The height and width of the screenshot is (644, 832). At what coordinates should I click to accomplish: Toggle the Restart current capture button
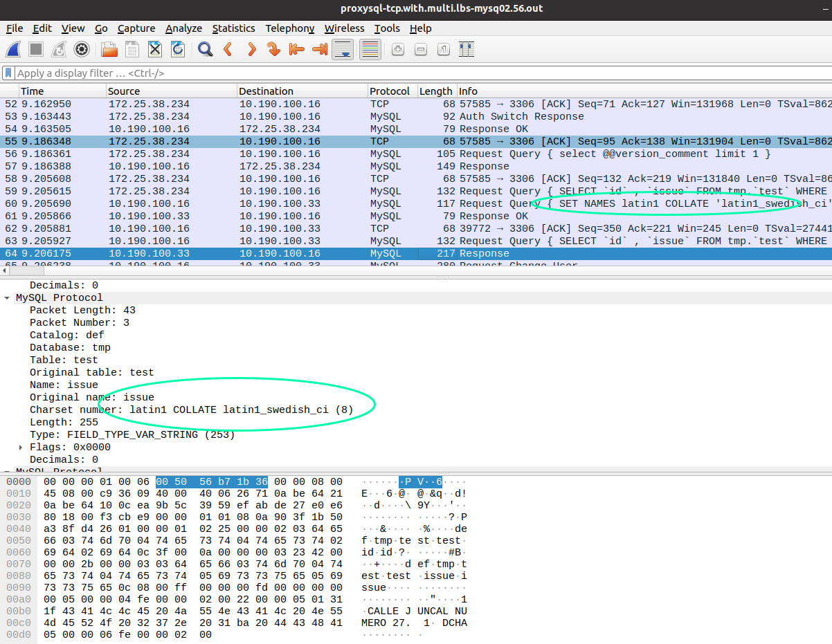57,49
